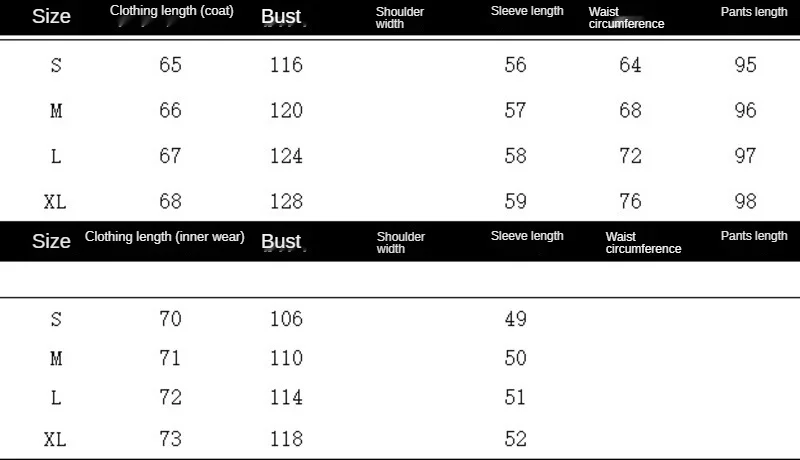Viewport: 800px width, 460px height.
Task: Select coat clothing length 67
Action: (x=170, y=156)
